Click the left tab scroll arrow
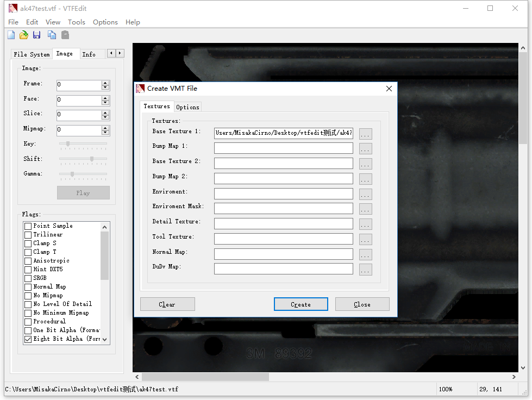This screenshot has width=532, height=400. tap(111, 53)
